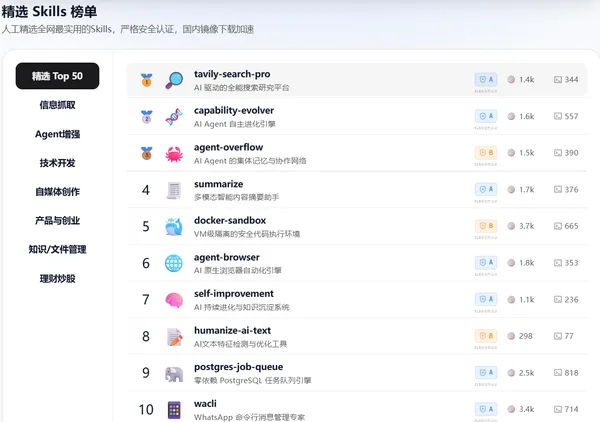This screenshot has height=422, width=600.
Task: Select the 自媒体创作 category
Action: (x=57, y=192)
